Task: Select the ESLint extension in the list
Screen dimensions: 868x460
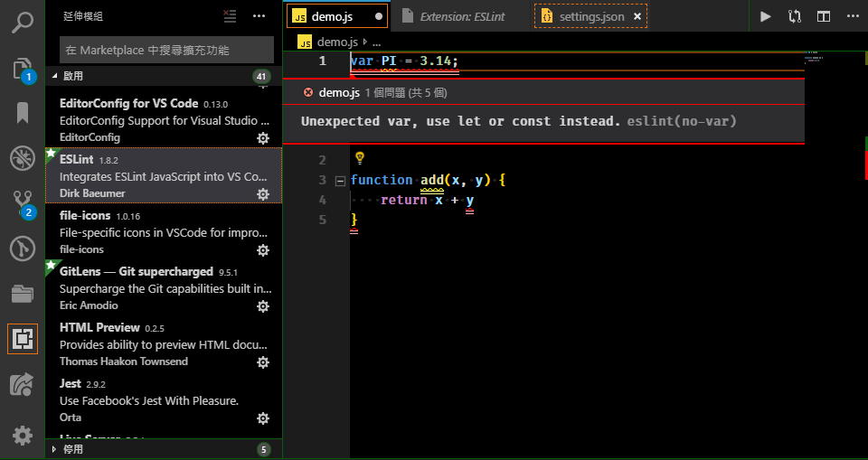Action: point(164,175)
